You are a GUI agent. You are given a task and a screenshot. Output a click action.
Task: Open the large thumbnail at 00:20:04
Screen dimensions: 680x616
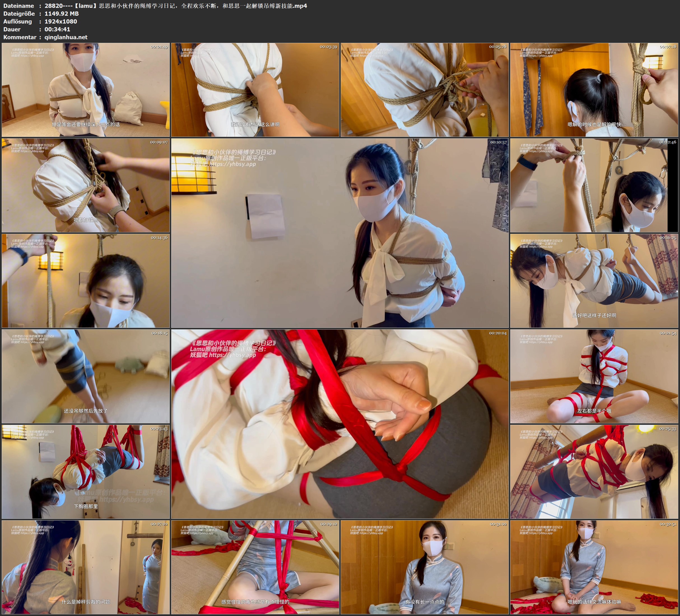click(340, 424)
